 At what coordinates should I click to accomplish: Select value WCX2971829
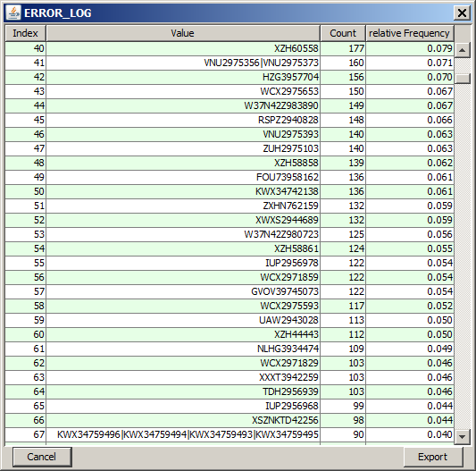pos(183,363)
